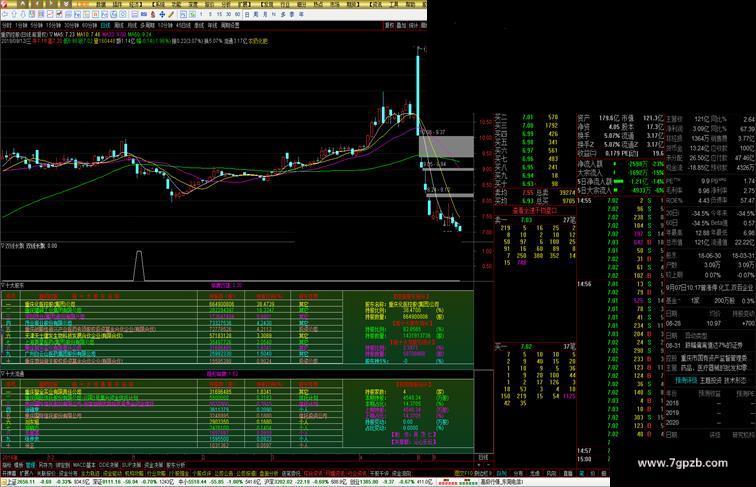
Task: Click the red 查看全速千档盘口 link
Action: coord(534,211)
